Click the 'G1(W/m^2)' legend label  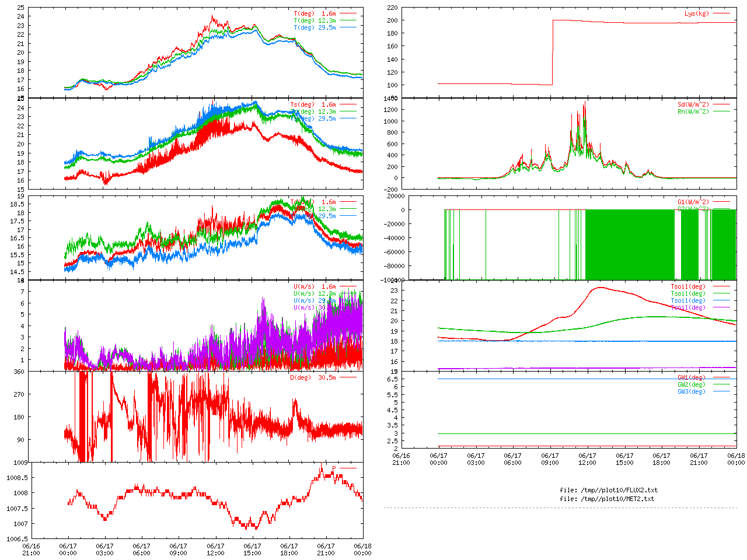693,202
